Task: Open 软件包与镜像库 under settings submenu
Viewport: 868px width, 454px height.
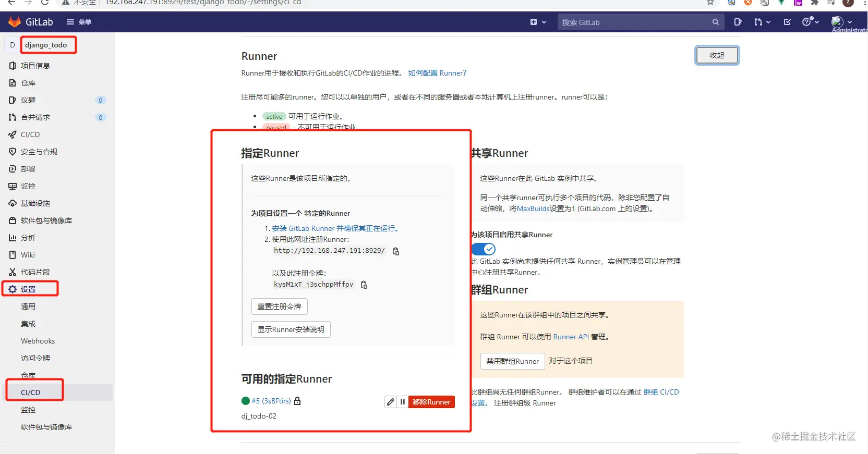Action: pyautogui.click(x=46, y=427)
